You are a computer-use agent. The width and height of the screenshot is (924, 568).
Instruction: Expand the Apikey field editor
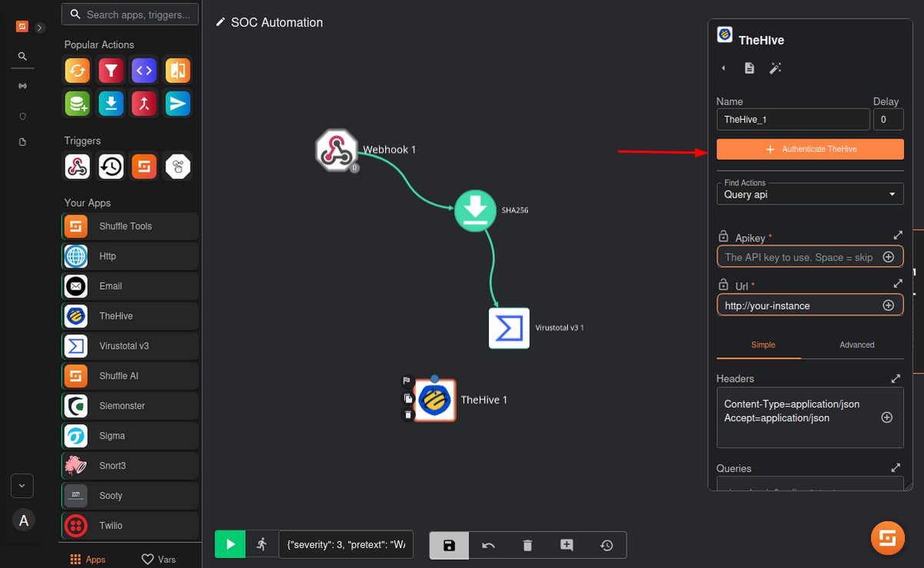897,235
